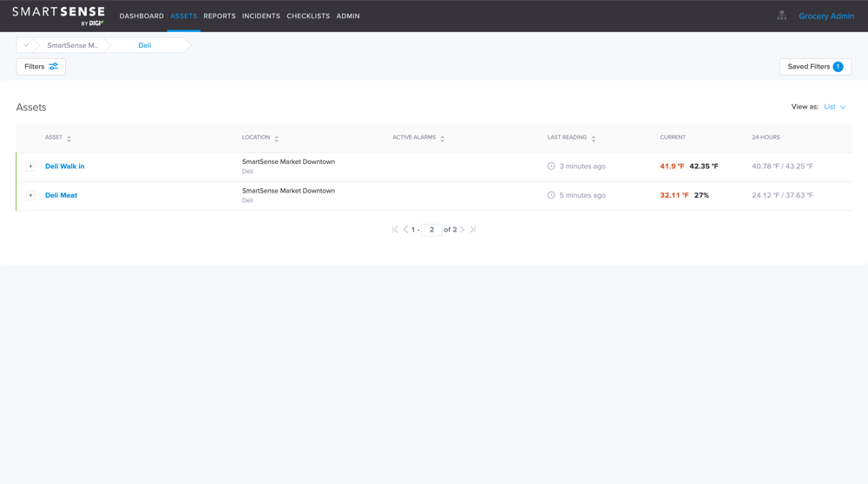Click the 24 Hours column header

point(766,137)
